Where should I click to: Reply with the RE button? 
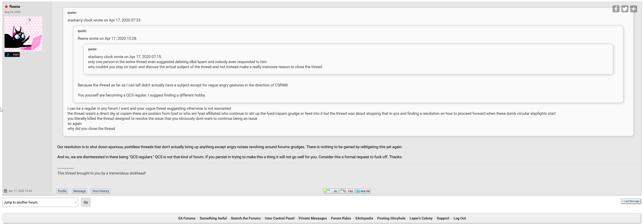click(331, 191)
